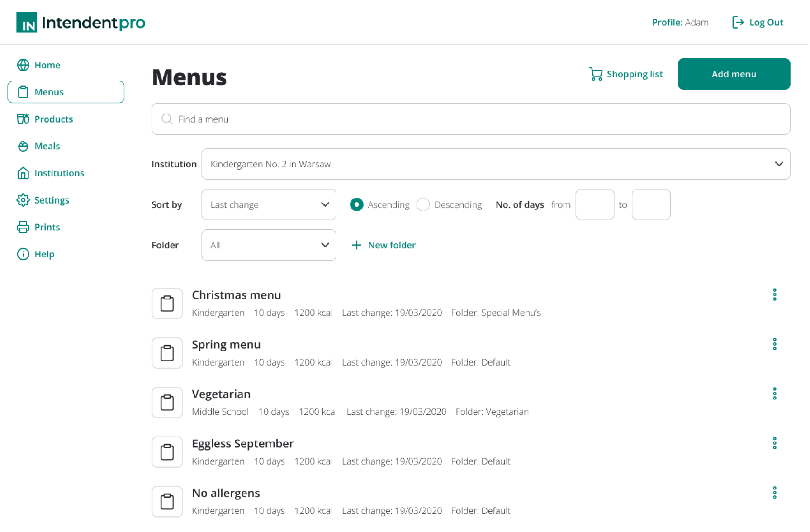Click 'Folder: Special Menu's' text

[496, 313]
